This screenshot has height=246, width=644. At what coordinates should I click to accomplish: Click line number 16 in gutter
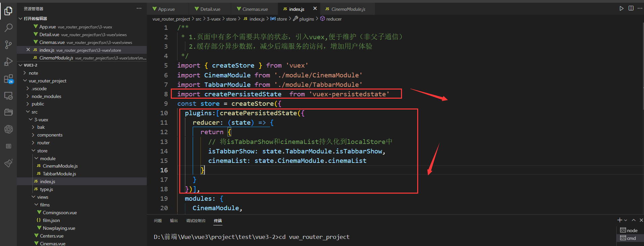[164, 170]
